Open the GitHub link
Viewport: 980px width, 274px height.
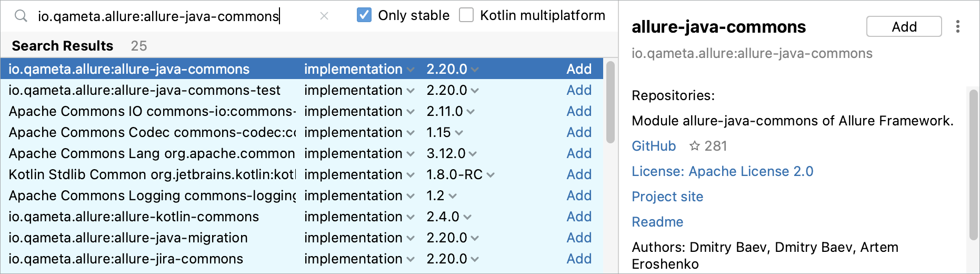click(x=654, y=146)
